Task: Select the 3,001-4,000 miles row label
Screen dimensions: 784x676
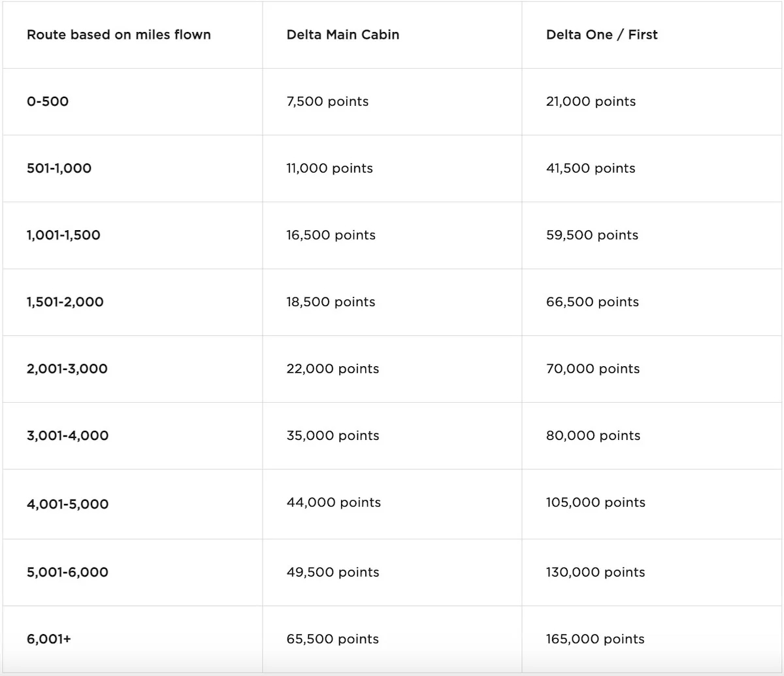Action: (x=67, y=435)
